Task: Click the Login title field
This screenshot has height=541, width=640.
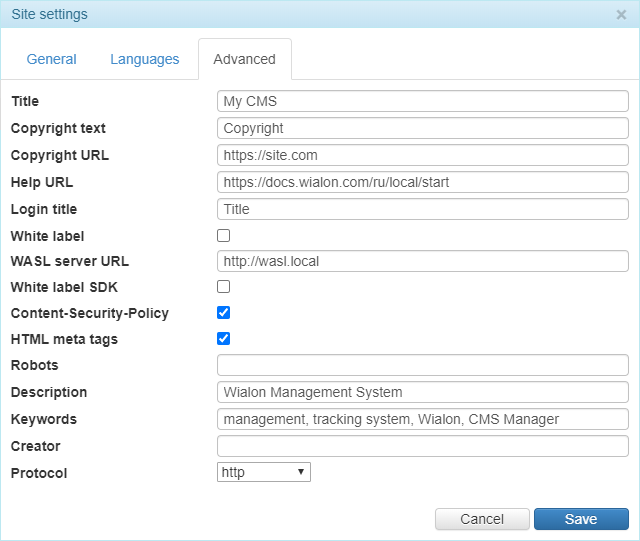Action: pos(422,209)
